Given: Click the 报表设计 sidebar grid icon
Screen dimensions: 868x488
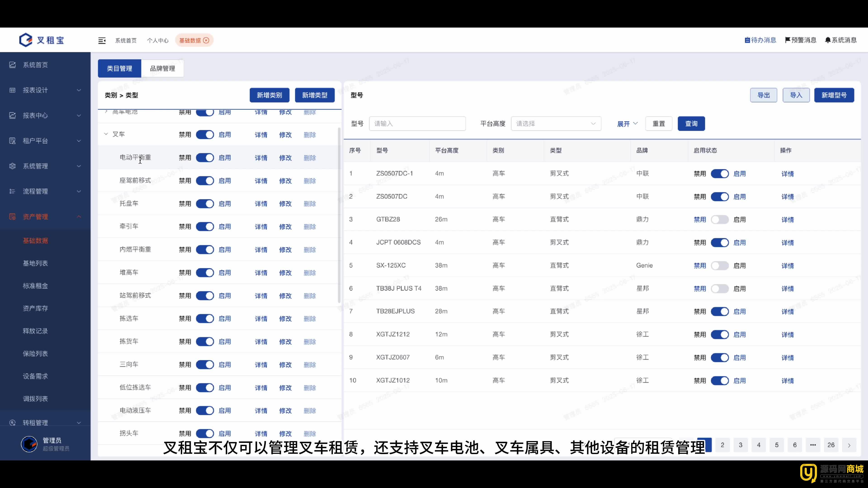Looking at the screenshot, I should [12, 90].
